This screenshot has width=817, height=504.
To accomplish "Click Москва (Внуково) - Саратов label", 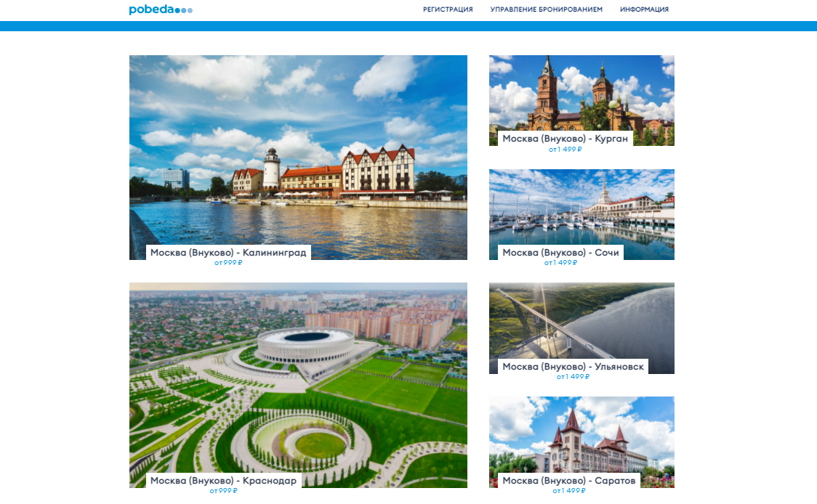I will (x=569, y=481).
